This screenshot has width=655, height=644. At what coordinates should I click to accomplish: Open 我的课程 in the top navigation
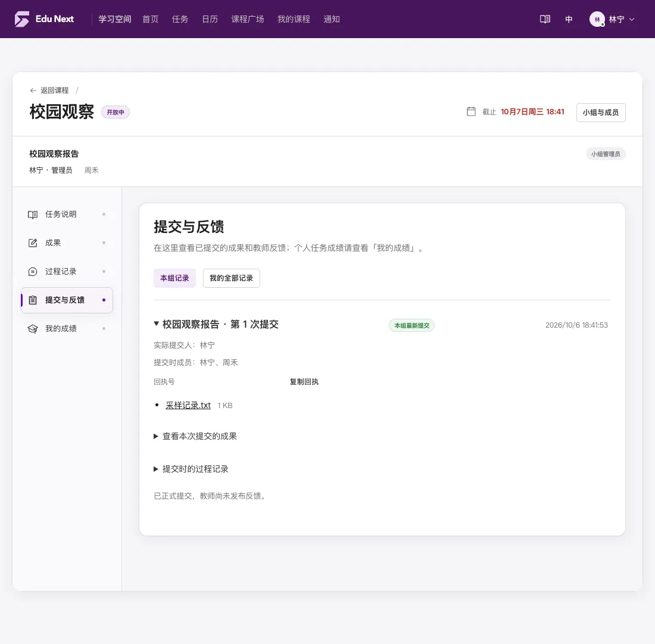coord(294,19)
